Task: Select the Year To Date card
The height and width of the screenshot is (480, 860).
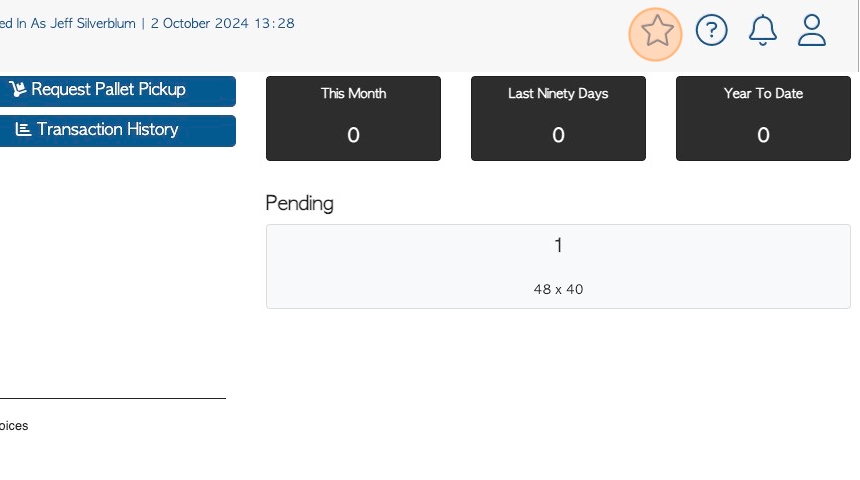Action: pyautogui.click(x=763, y=118)
